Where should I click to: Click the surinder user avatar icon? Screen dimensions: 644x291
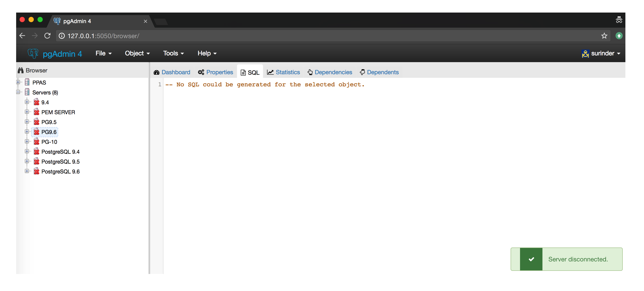[585, 53]
